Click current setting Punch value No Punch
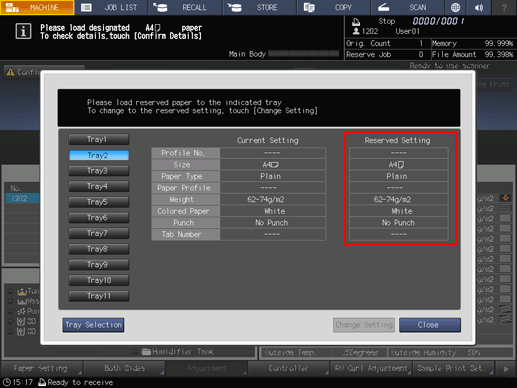 pos(273,223)
